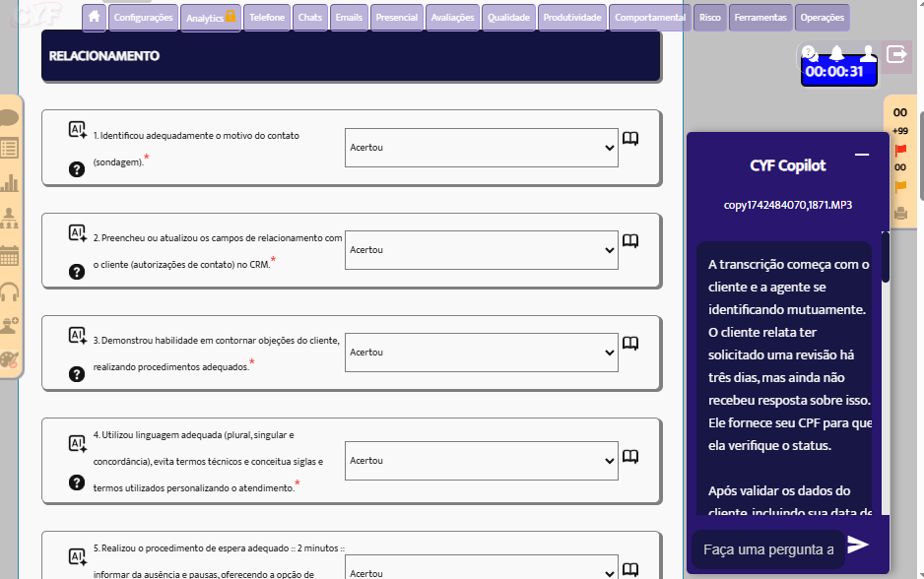Open the headset icon in left sidebar
Image resolution: width=924 pixels, height=579 pixels.
(10, 292)
